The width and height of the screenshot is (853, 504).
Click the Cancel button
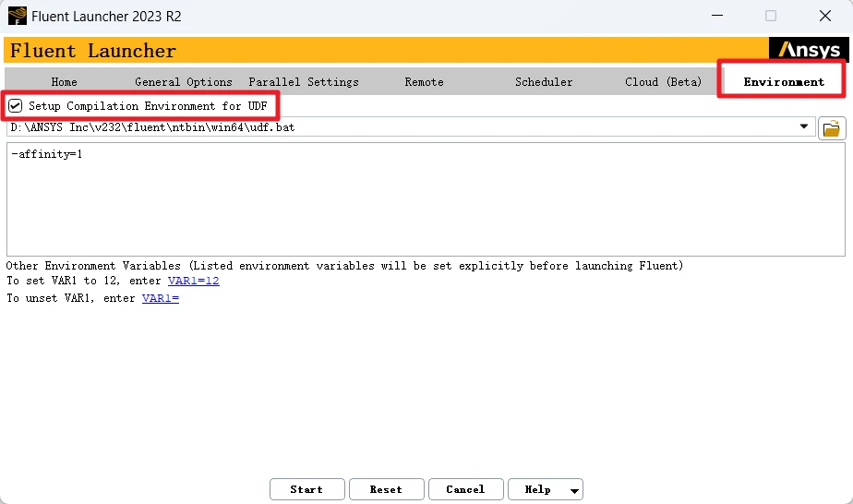click(465, 489)
